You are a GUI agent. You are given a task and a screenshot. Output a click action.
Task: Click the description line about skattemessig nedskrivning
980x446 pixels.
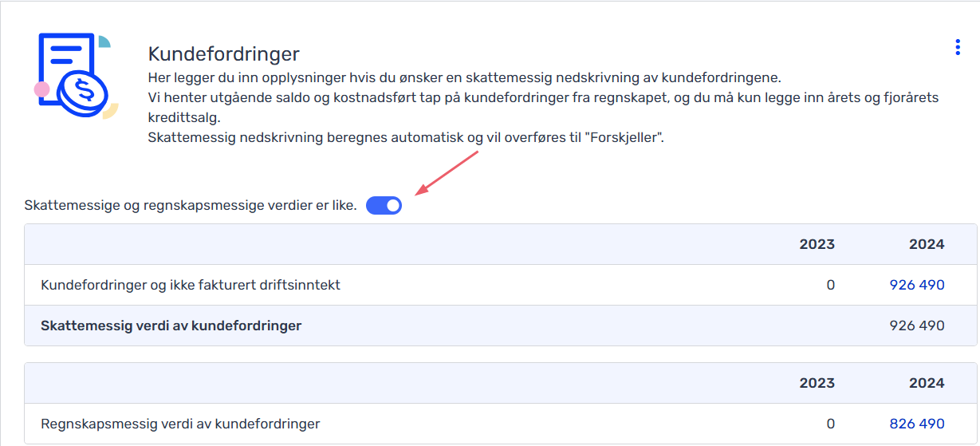coord(465,78)
